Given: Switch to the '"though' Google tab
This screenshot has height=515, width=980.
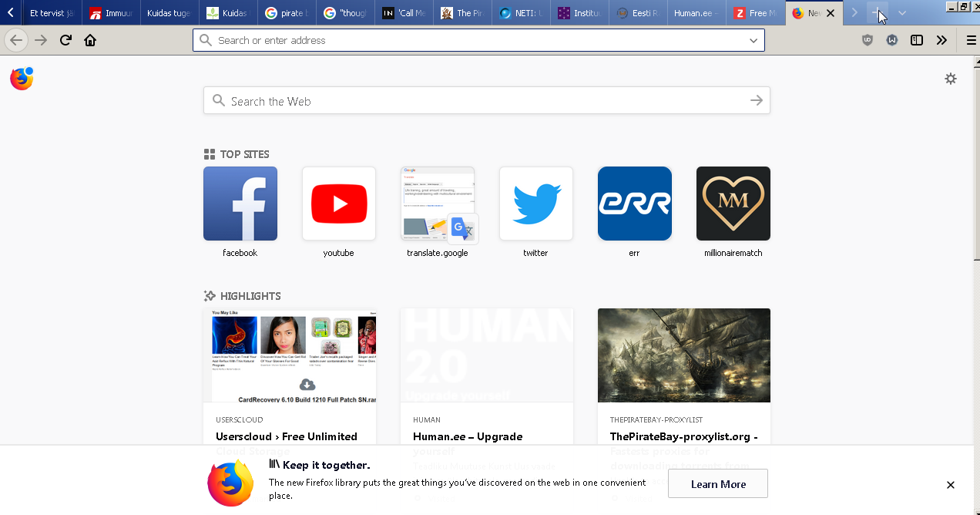Looking at the screenshot, I should pyautogui.click(x=345, y=13).
